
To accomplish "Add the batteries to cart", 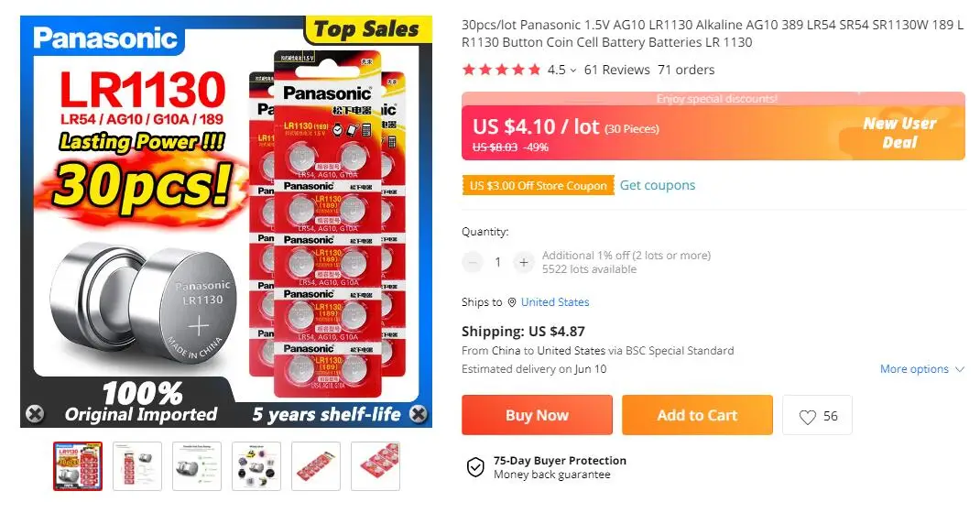I will coord(697,415).
